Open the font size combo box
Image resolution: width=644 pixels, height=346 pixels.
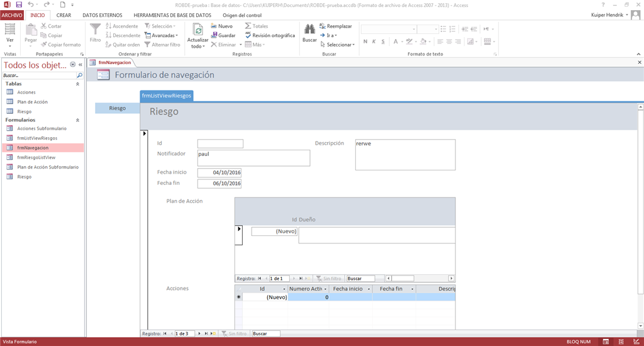[428, 29]
